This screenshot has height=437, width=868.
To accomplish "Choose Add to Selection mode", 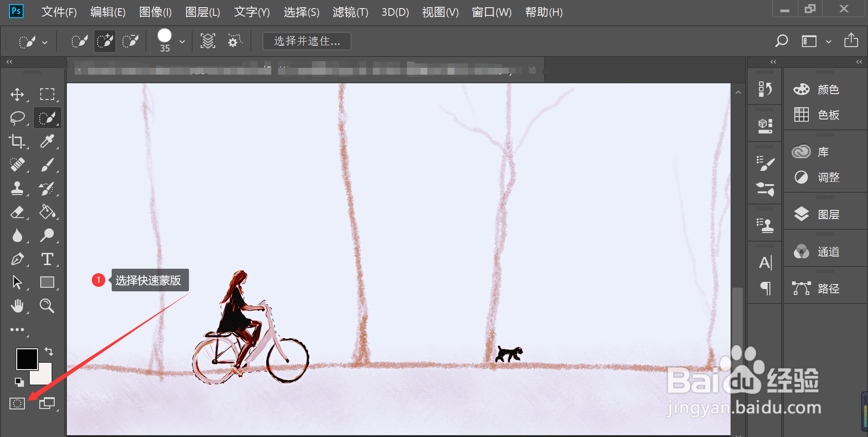I will (105, 41).
